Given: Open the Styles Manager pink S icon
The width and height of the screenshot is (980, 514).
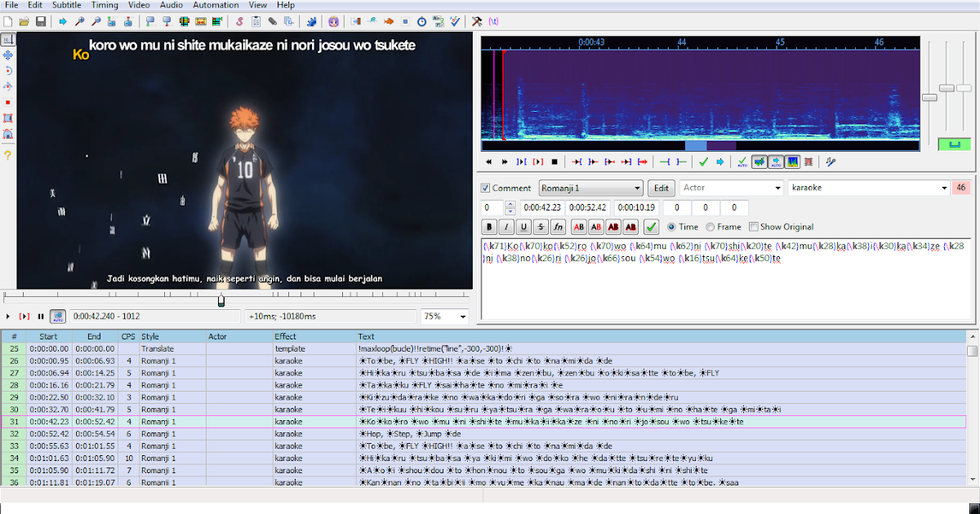Looking at the screenshot, I should [239, 20].
